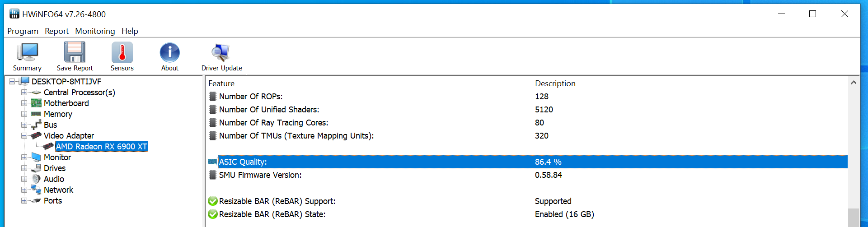Click the Motherboard icon in tree
This screenshot has width=868, height=227.
click(36, 103)
